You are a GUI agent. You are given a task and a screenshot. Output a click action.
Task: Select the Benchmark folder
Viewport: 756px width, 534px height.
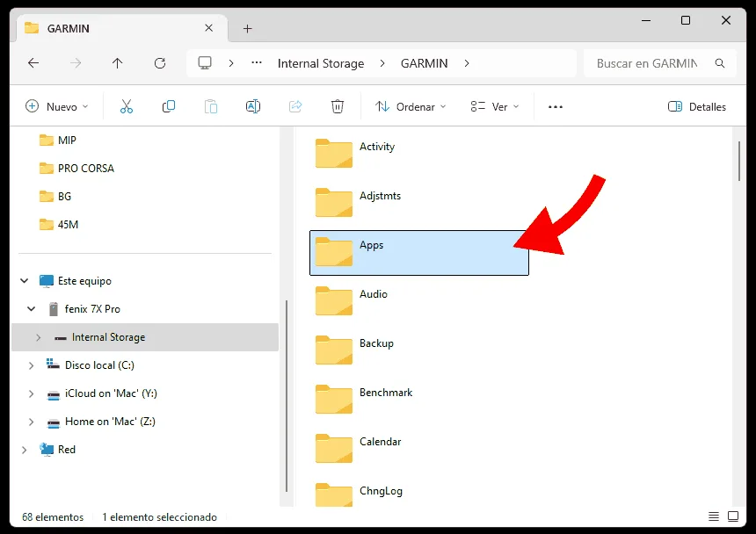click(419, 400)
